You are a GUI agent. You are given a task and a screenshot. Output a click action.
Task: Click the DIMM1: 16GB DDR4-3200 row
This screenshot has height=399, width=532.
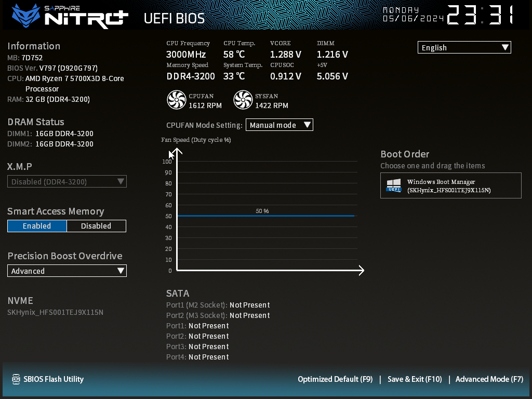[50, 134]
